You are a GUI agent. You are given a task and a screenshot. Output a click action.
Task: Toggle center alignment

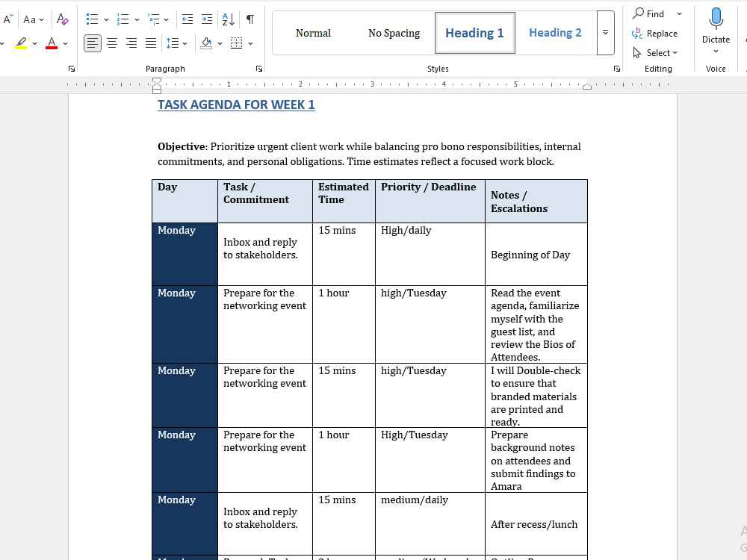pos(112,43)
